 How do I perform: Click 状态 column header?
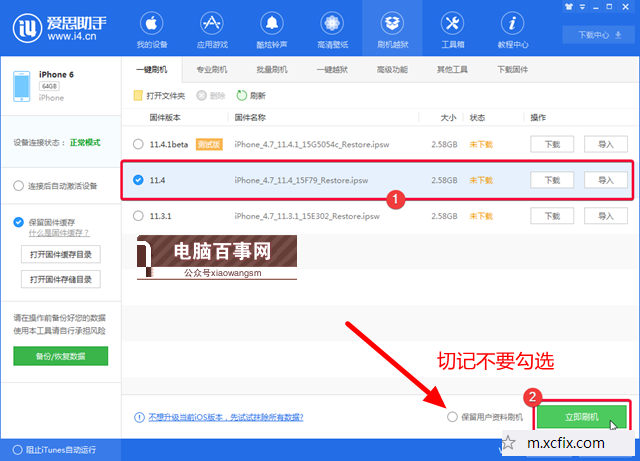[x=477, y=118]
